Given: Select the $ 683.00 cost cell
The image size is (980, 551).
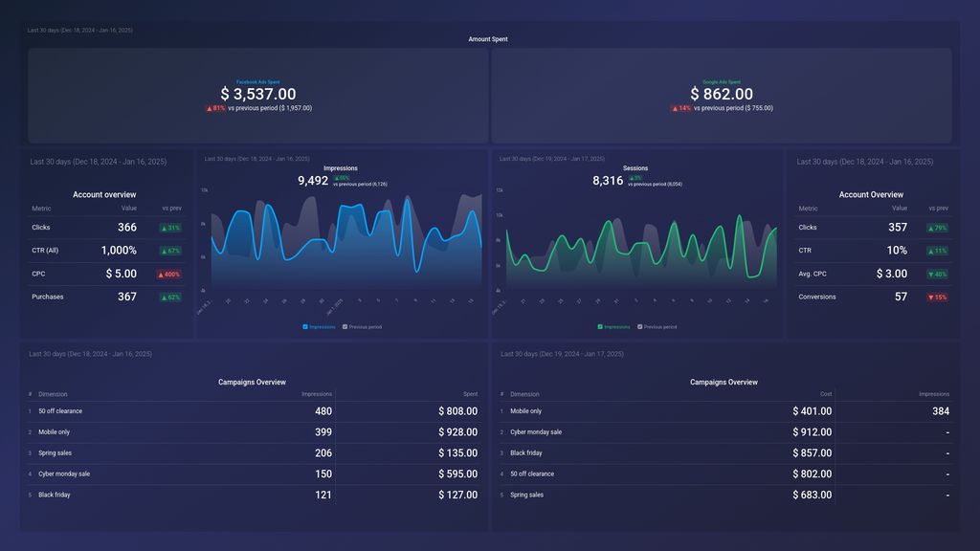Looking at the screenshot, I should [x=813, y=495].
